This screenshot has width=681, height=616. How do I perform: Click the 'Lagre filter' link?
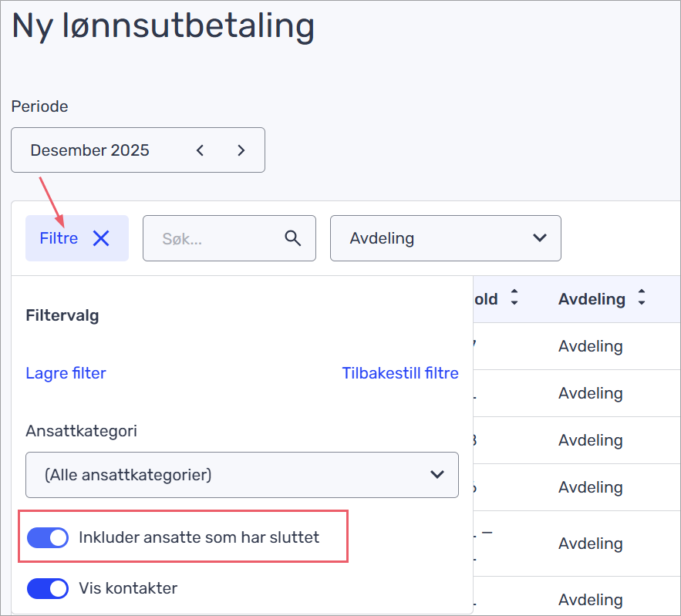pos(66,373)
